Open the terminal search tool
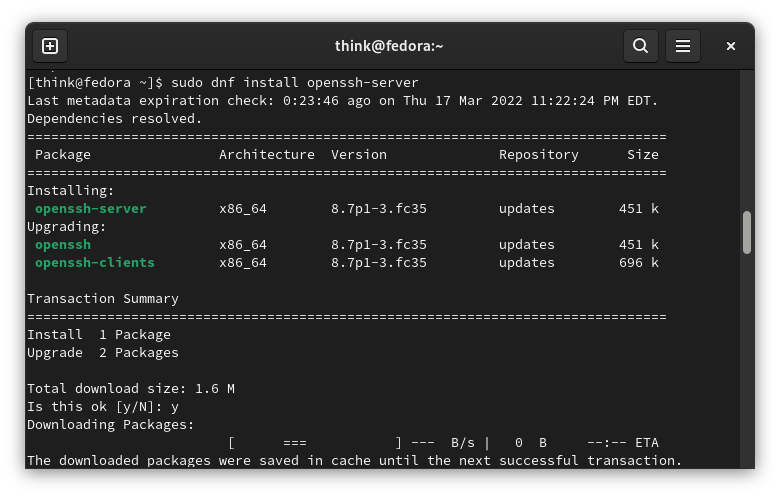The height and width of the screenshot is (497, 780). pos(641,46)
